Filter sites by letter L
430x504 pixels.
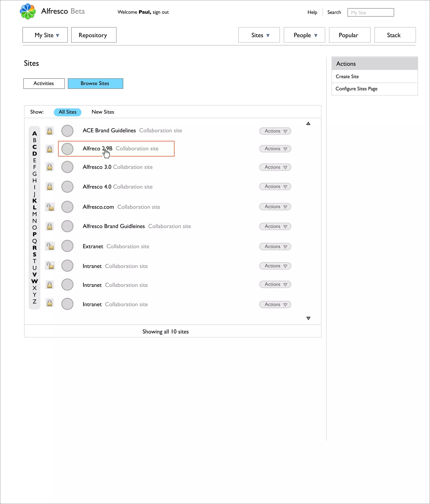click(34, 207)
